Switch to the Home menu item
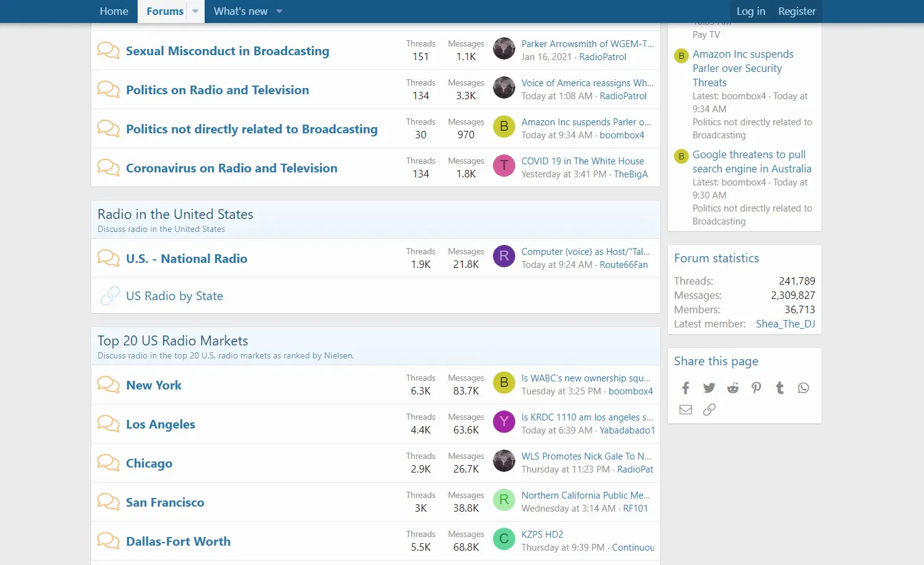Image resolution: width=924 pixels, height=565 pixels. click(x=114, y=11)
